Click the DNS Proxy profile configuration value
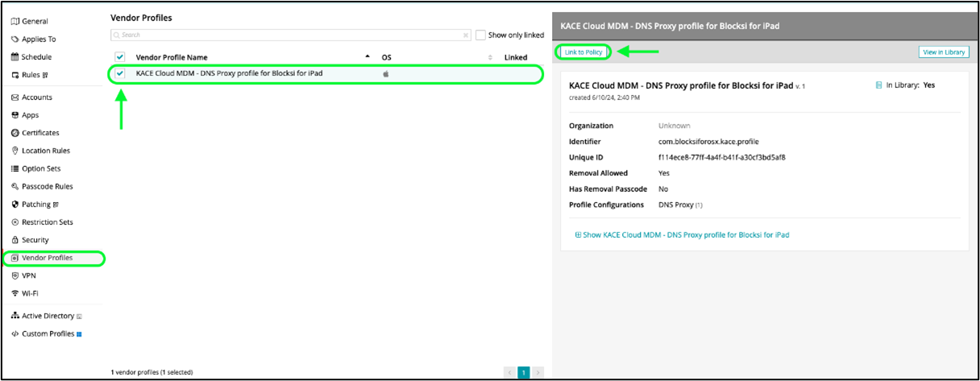The width and height of the screenshot is (980, 381). [x=675, y=205]
